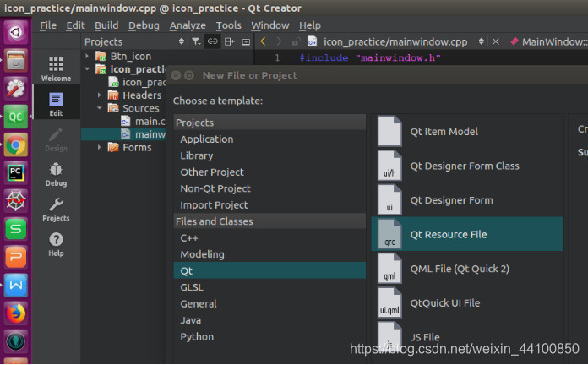Collapse the icon_practice project node
Viewport: 588px width, 365px height.
(87, 69)
